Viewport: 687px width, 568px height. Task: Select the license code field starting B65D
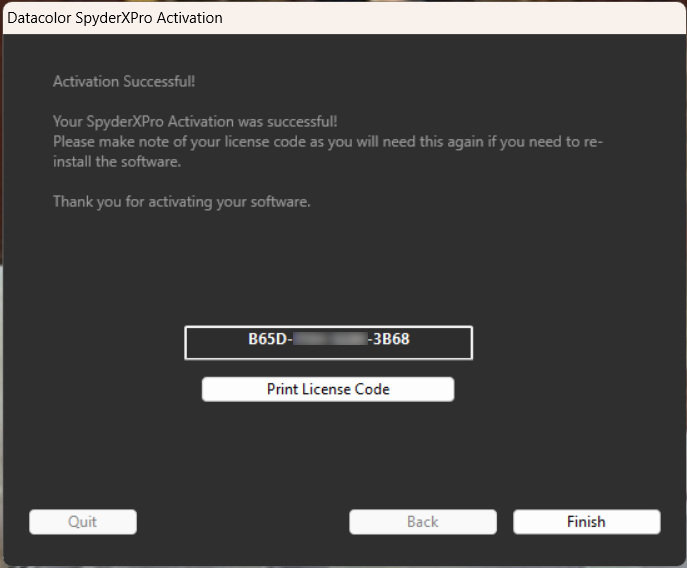[x=329, y=343]
